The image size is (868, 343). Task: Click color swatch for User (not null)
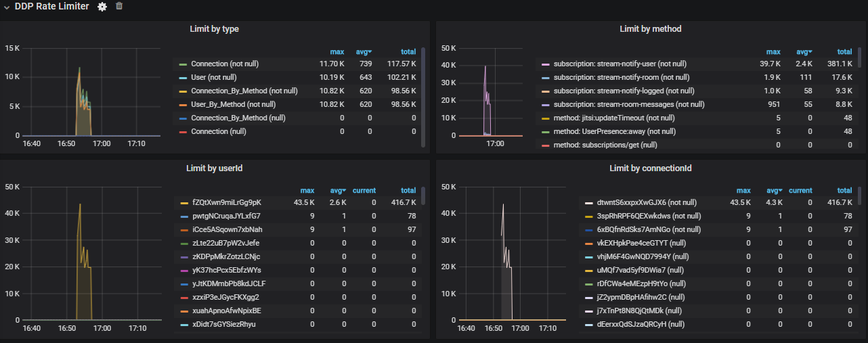(183, 78)
